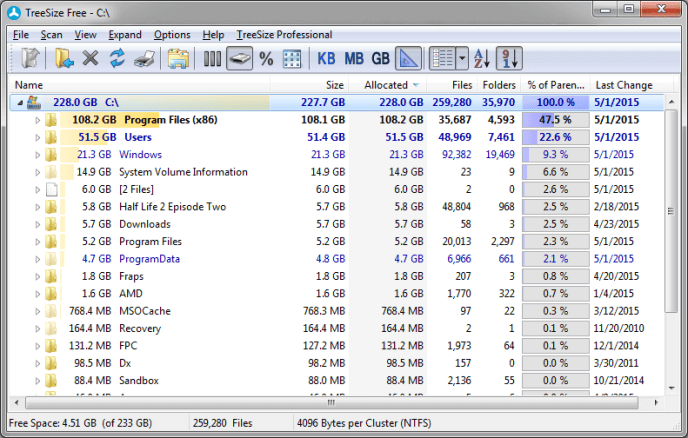The height and width of the screenshot is (438, 688).
Task: Open Windows Explorer folder toolbar icon
Action: [x=178, y=59]
